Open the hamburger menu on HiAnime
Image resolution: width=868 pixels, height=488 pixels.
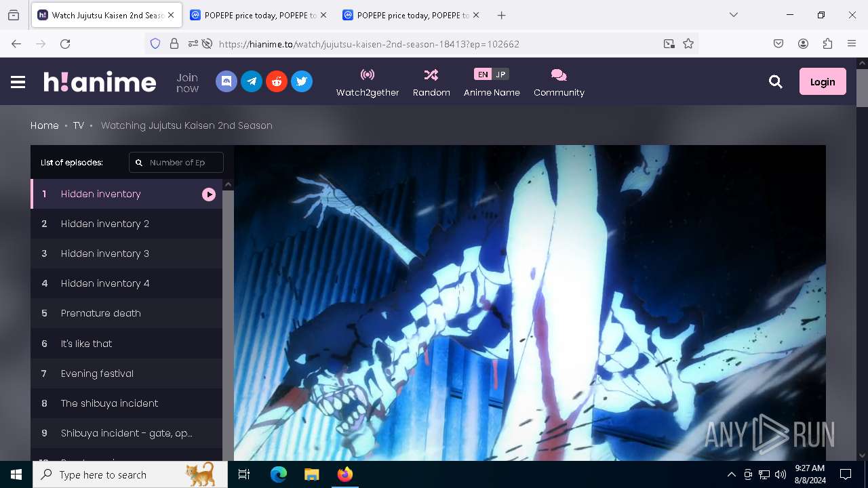pyautogui.click(x=18, y=82)
